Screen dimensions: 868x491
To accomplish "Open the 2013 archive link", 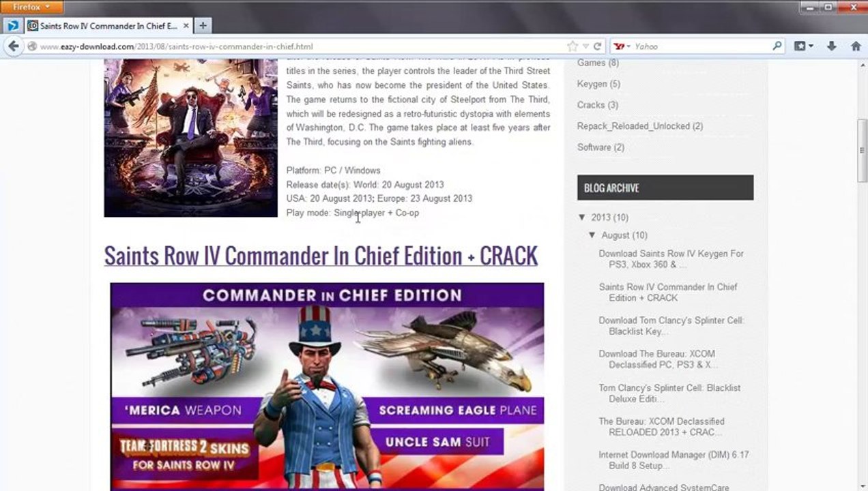I will tap(601, 218).
